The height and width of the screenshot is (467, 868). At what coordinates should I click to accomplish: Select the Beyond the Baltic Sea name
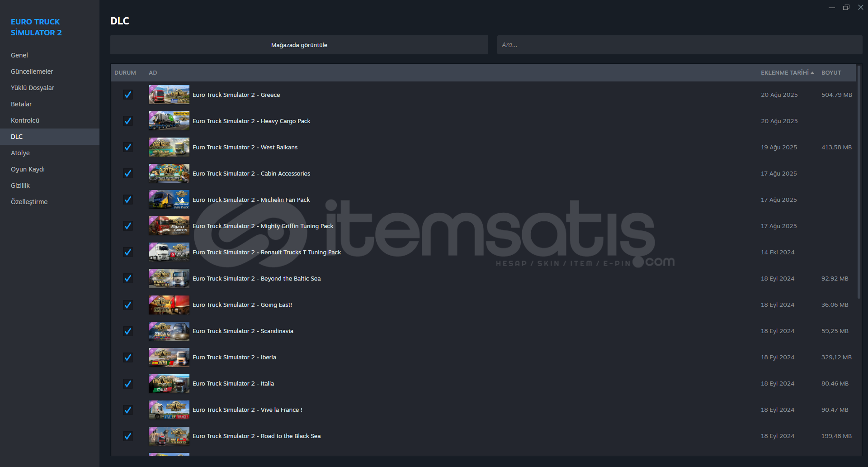coord(257,278)
